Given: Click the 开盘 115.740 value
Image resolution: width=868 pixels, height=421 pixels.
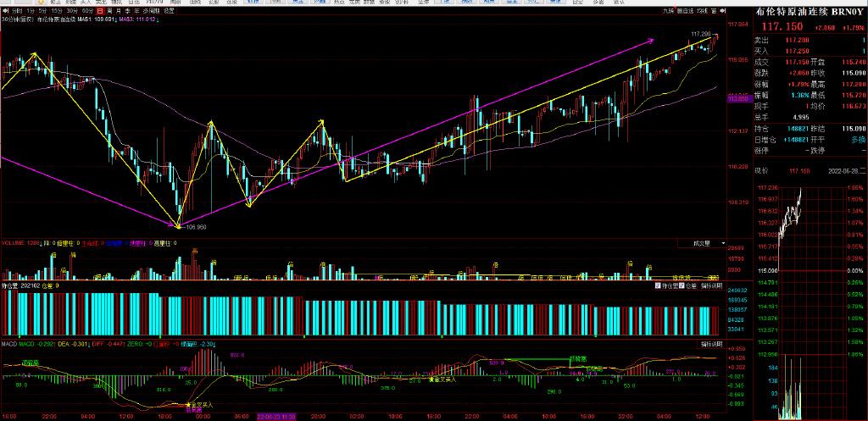Looking at the screenshot, I should [853, 62].
